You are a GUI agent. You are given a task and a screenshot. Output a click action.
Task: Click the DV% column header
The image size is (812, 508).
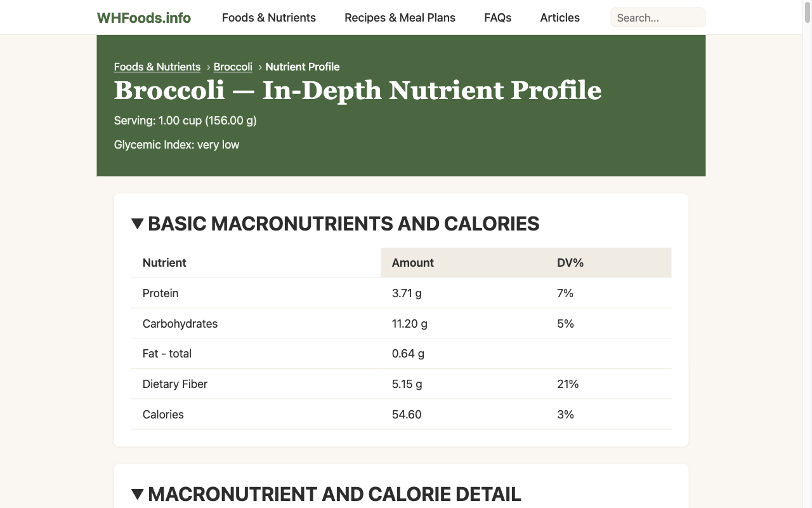click(570, 262)
